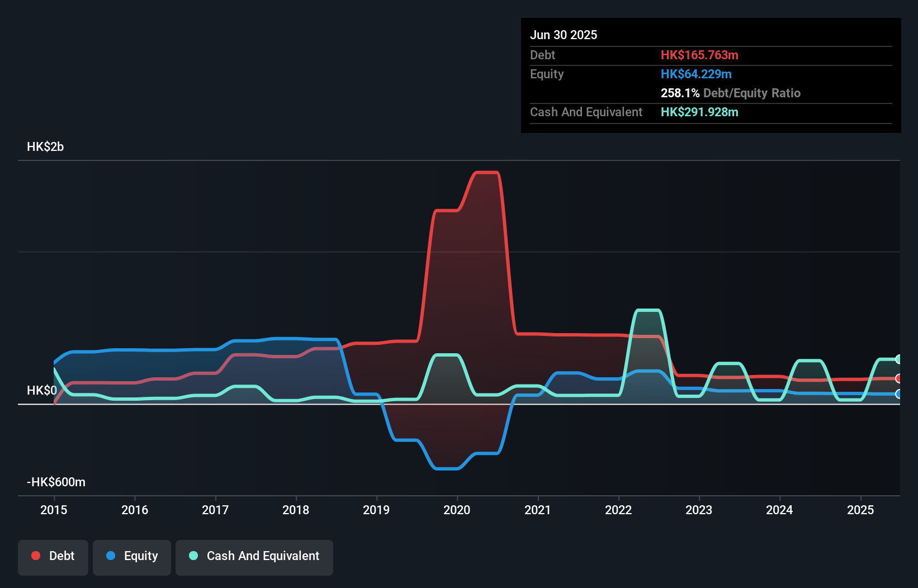The width and height of the screenshot is (918, 588).
Task: Expand the Jun 30 2025 data panel
Action: (564, 35)
